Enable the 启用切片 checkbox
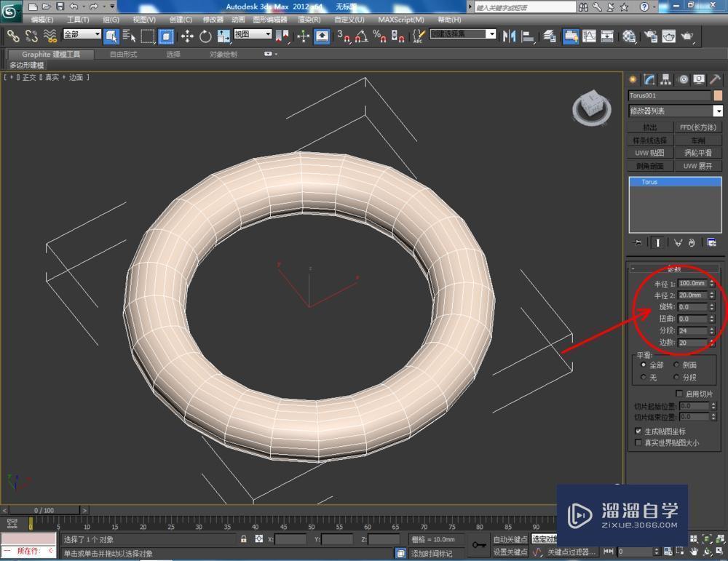The image size is (728, 561). pos(679,393)
